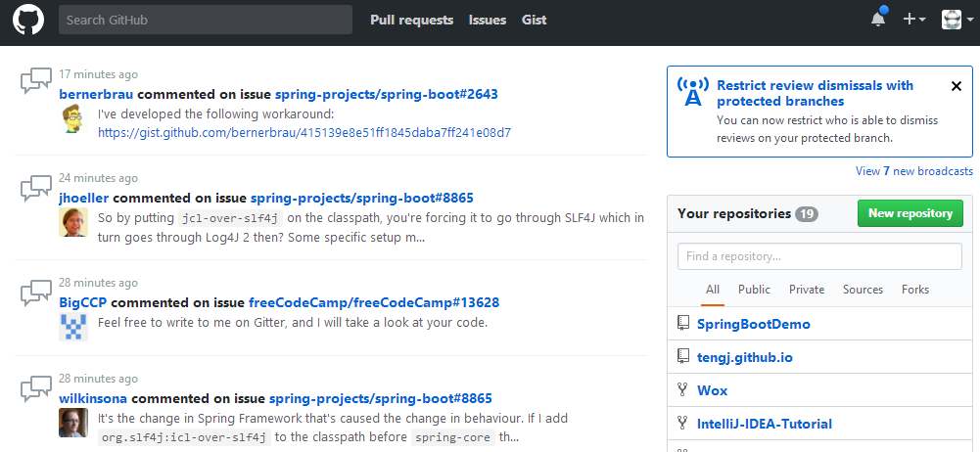Open the user avatar profile menu
The height and width of the screenshot is (452, 980).
coord(957,20)
